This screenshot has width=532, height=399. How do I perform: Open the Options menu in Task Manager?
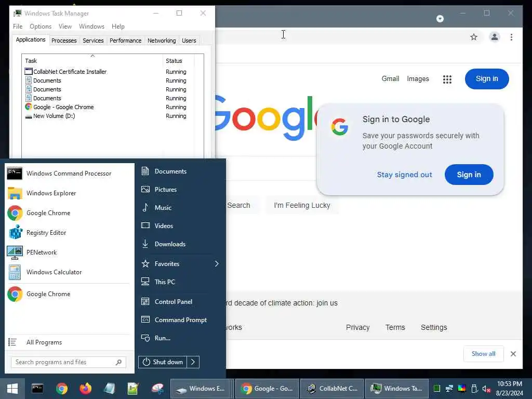click(x=41, y=26)
